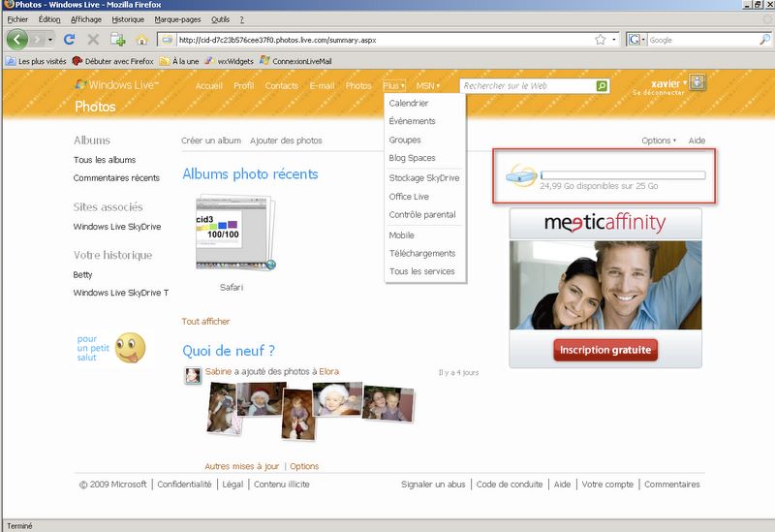Open the URL bar history dropdown arrow
Screen dimensions: 775x532
coord(614,40)
